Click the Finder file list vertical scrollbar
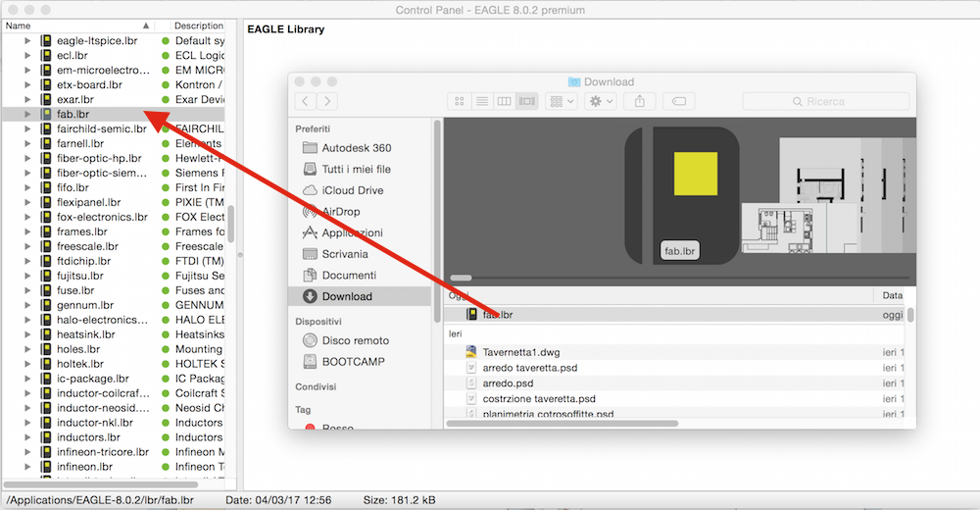This screenshot has height=510, width=980. click(910, 315)
